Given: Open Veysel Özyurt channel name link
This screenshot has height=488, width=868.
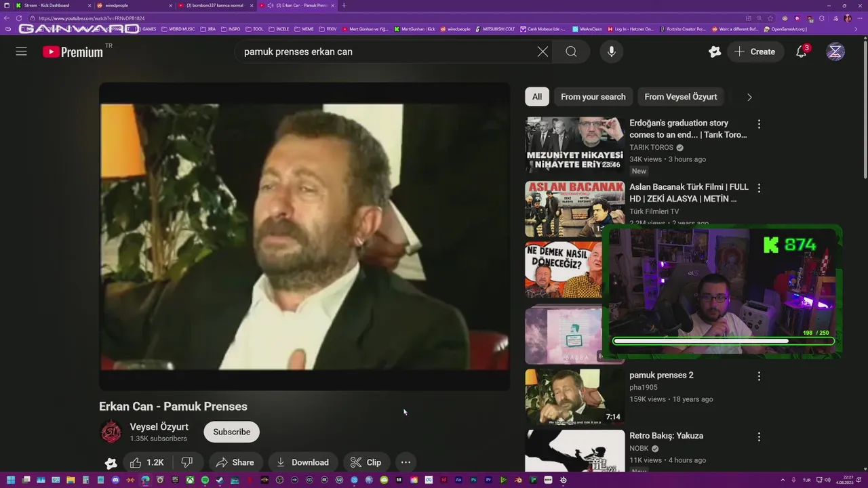Looking at the screenshot, I should tap(159, 427).
